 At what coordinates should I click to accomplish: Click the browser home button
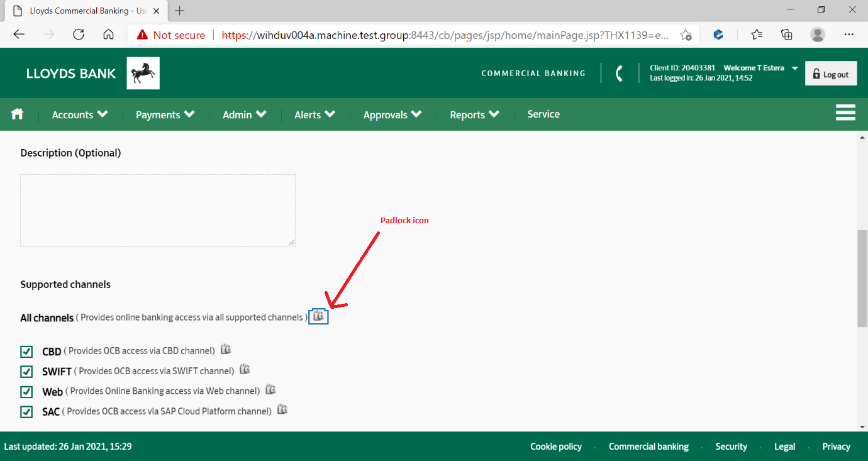click(x=109, y=35)
